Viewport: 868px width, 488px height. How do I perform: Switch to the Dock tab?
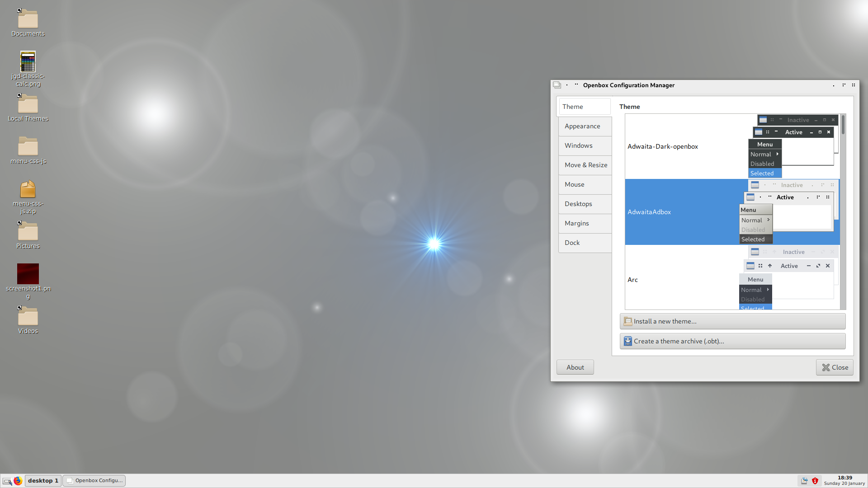(585, 243)
